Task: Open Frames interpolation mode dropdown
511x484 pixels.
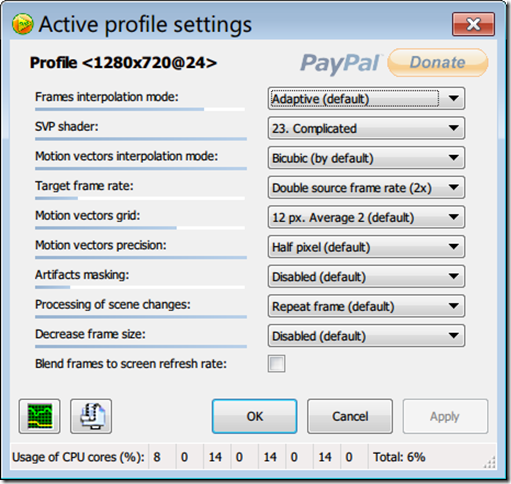Action: click(366, 99)
